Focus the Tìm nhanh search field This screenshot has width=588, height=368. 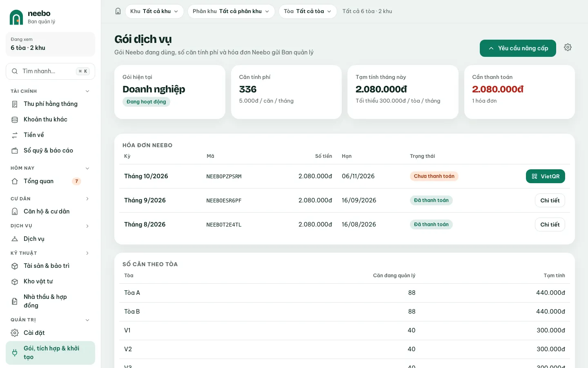point(50,71)
